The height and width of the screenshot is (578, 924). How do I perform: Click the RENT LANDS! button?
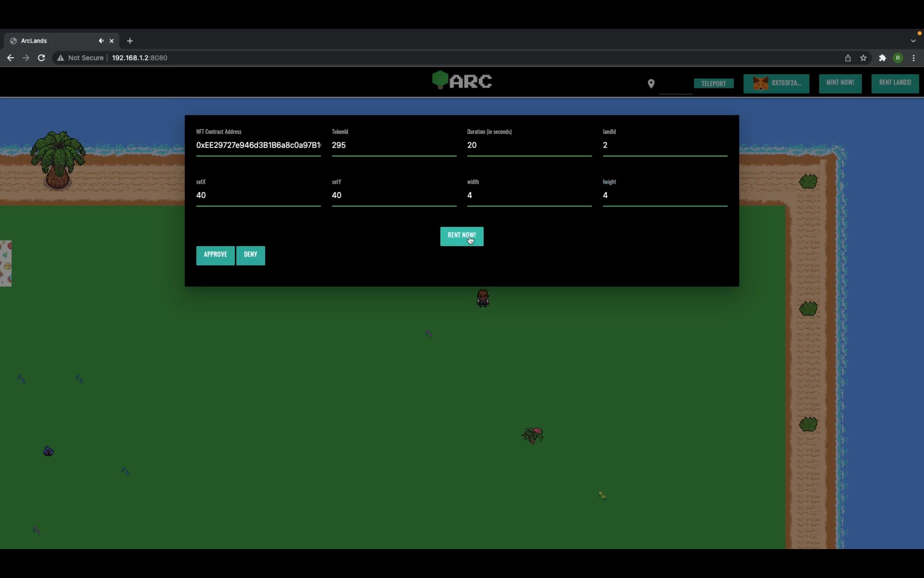coord(895,83)
